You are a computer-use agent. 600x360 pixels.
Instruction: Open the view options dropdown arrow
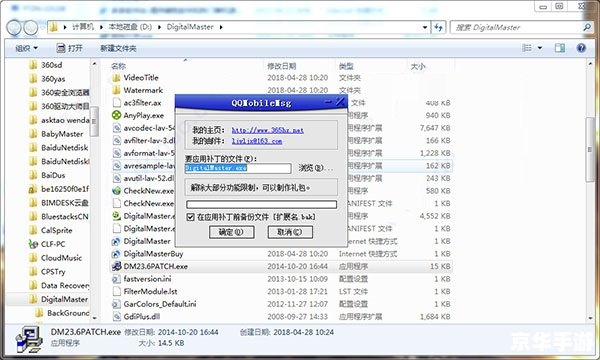coord(540,48)
